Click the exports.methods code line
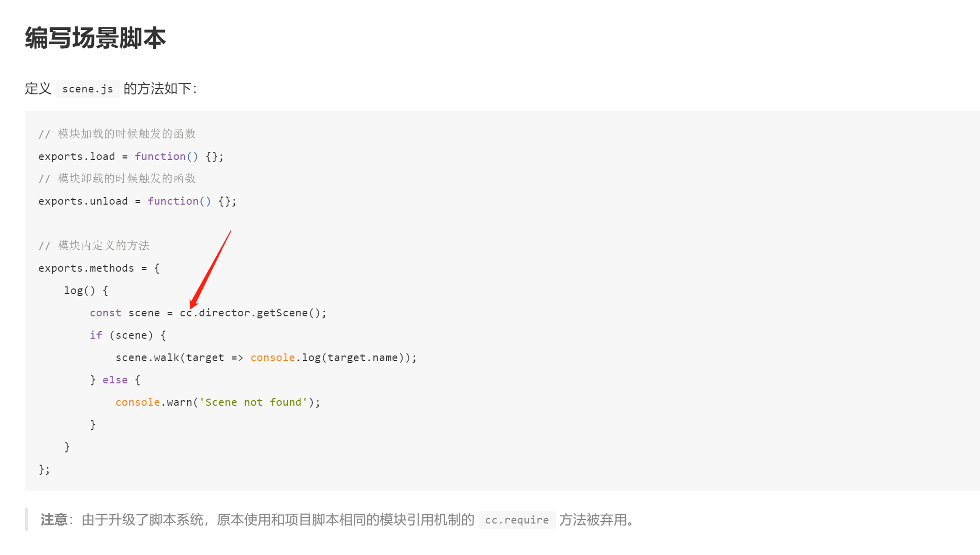This screenshot has height=555, width=980. point(99,268)
